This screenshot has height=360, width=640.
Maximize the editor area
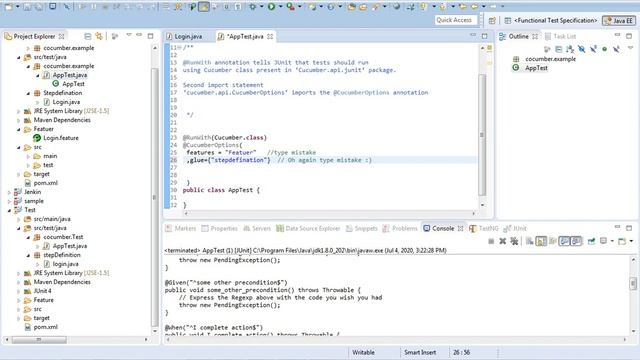tap(484, 36)
